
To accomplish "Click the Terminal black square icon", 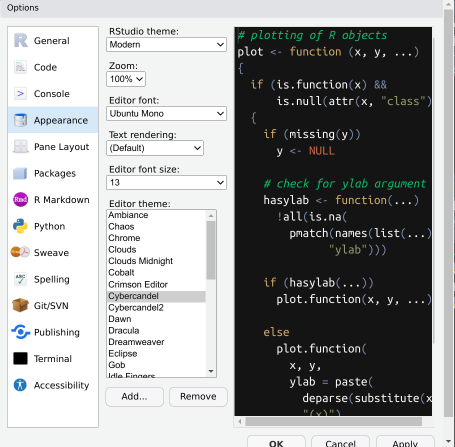I will (20, 358).
